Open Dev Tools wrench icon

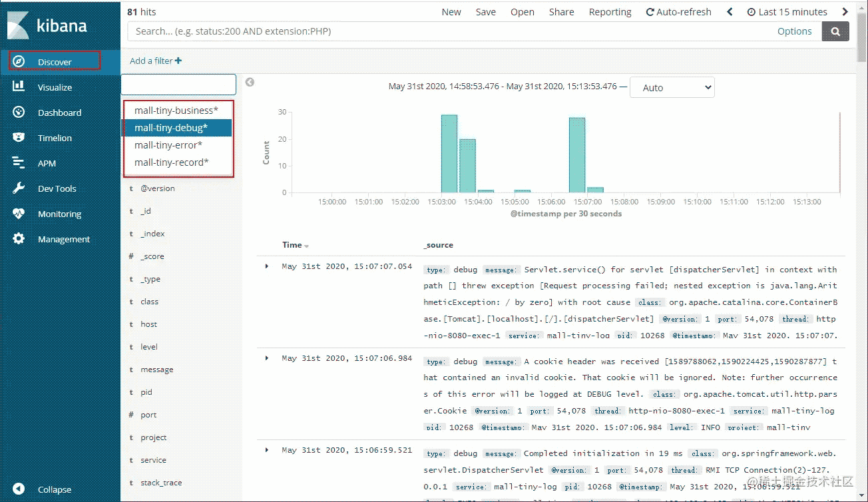click(19, 188)
